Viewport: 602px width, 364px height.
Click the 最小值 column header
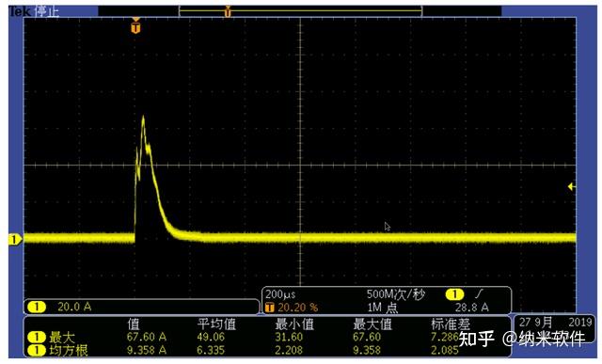point(294,324)
